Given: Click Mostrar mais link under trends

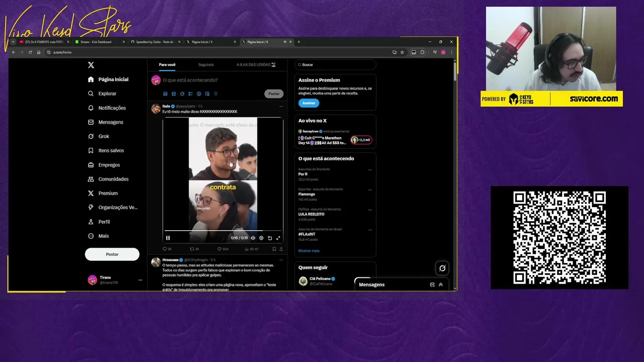Looking at the screenshot, I should (x=309, y=251).
